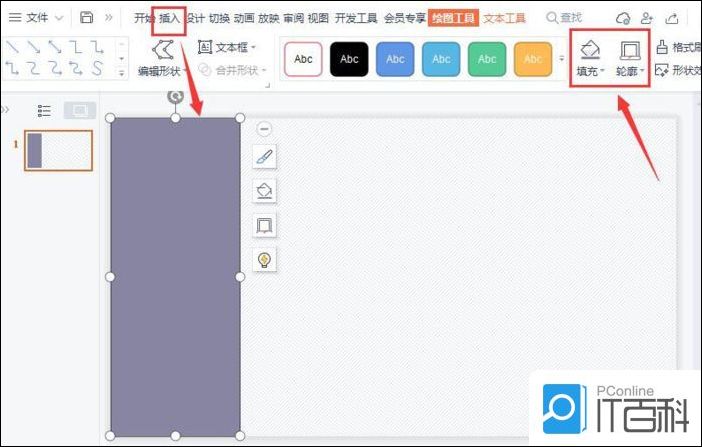The width and height of the screenshot is (702, 447).
Task: Click the save document icon
Action: click(x=86, y=17)
